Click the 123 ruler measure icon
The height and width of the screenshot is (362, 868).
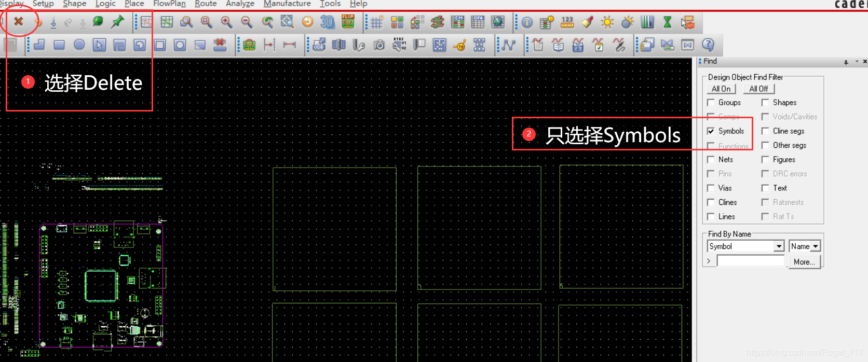coord(567,22)
